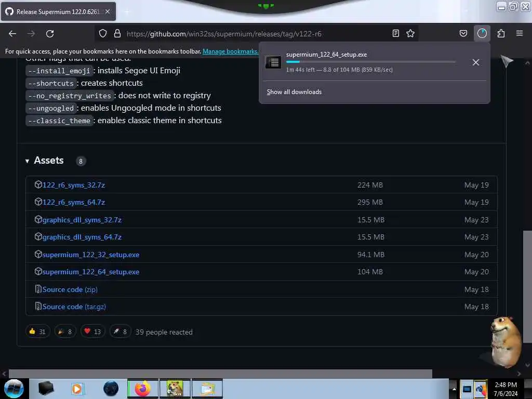Open the extensions puzzle icon
Viewport: 532px width, 399px height.
(x=501, y=33)
